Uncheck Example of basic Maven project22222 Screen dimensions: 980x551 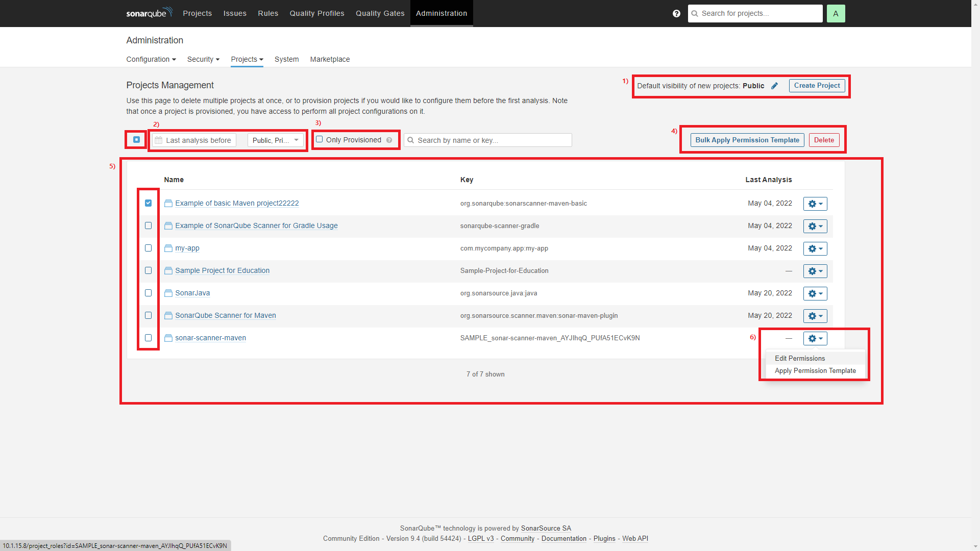(x=148, y=203)
